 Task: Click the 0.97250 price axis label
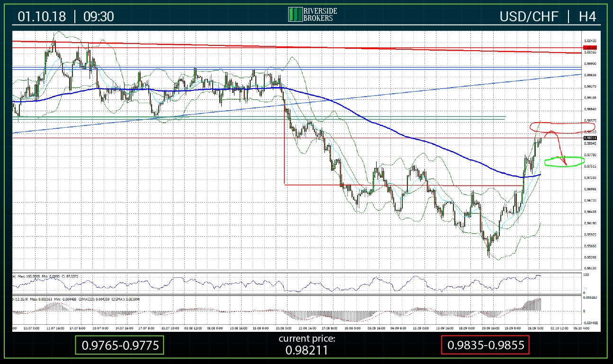coord(590,178)
